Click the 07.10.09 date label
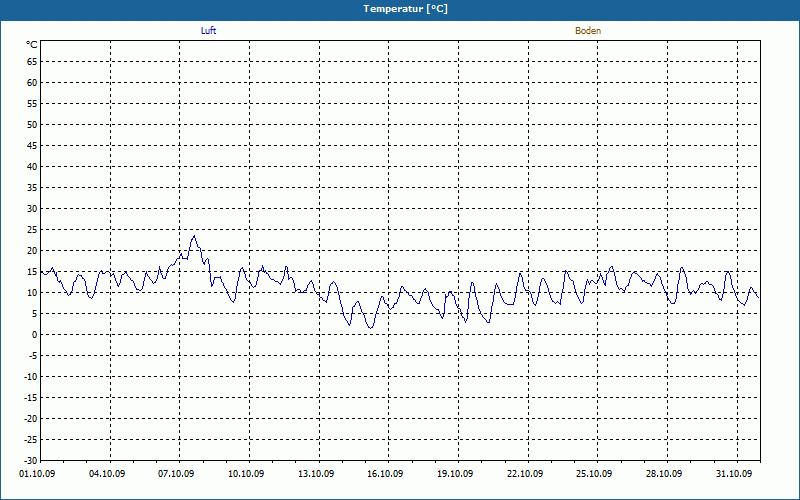Viewport: 800px width, 500px height. (x=176, y=474)
